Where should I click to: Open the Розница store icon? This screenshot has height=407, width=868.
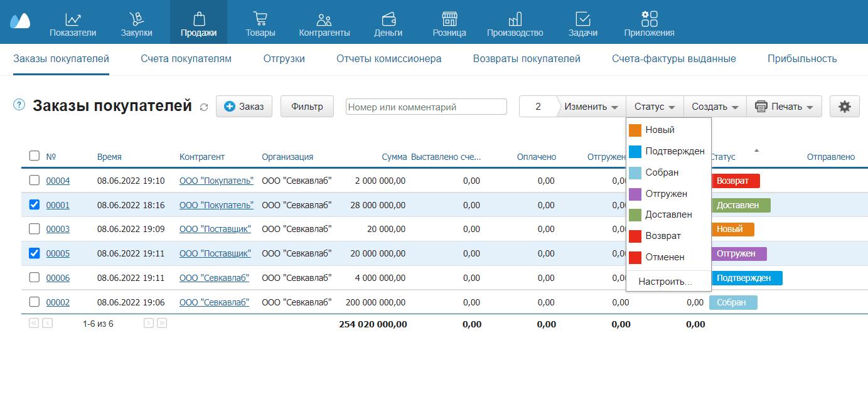(449, 19)
